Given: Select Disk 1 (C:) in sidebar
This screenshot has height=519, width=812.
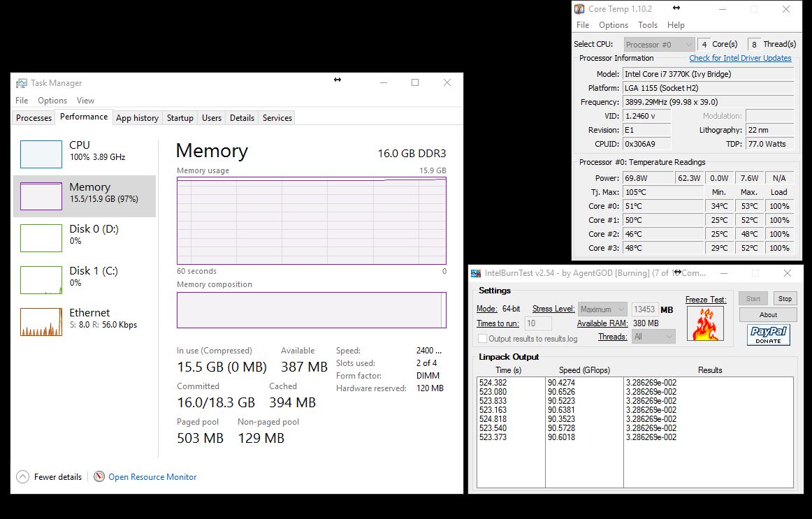Looking at the screenshot, I should [x=85, y=280].
